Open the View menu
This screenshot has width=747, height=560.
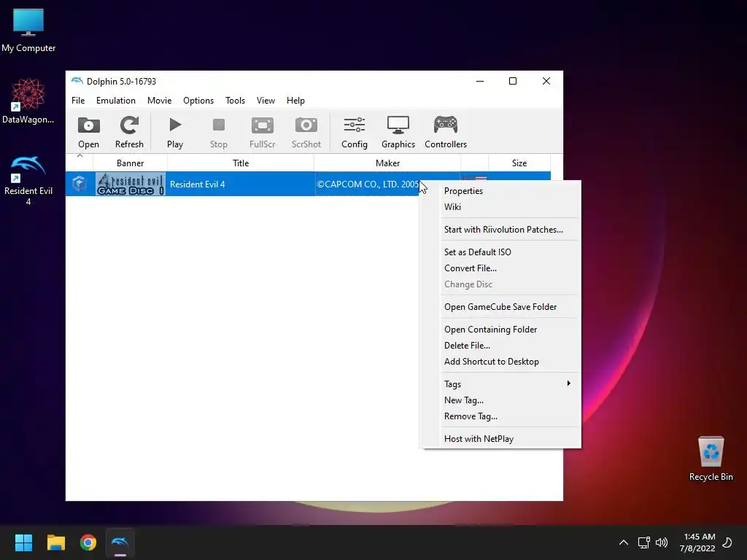pos(266,101)
